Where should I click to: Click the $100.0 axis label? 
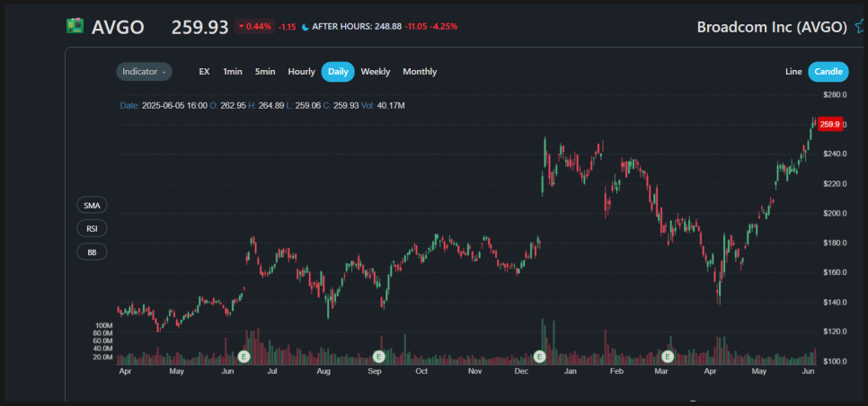click(x=833, y=361)
